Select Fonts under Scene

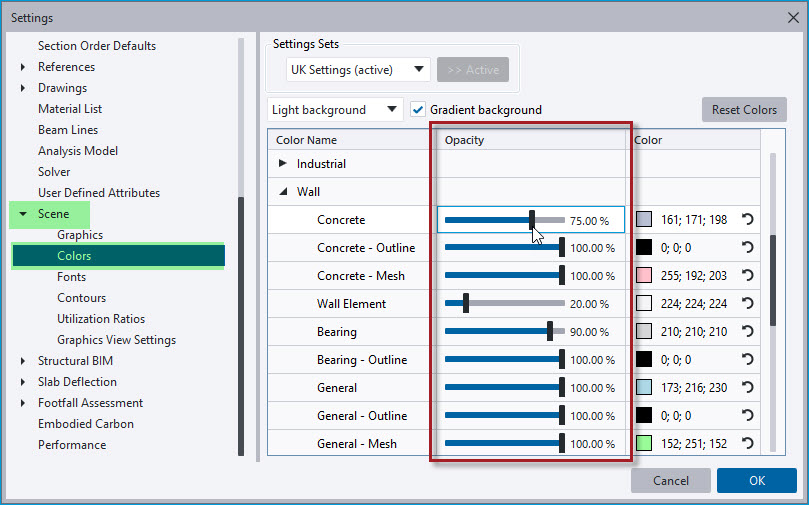pos(71,277)
